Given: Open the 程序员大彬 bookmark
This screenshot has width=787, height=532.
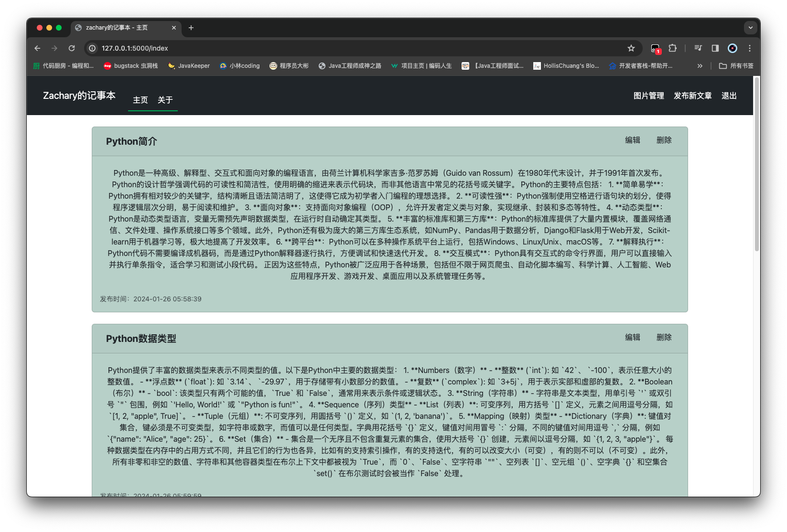Looking at the screenshot, I should (289, 66).
